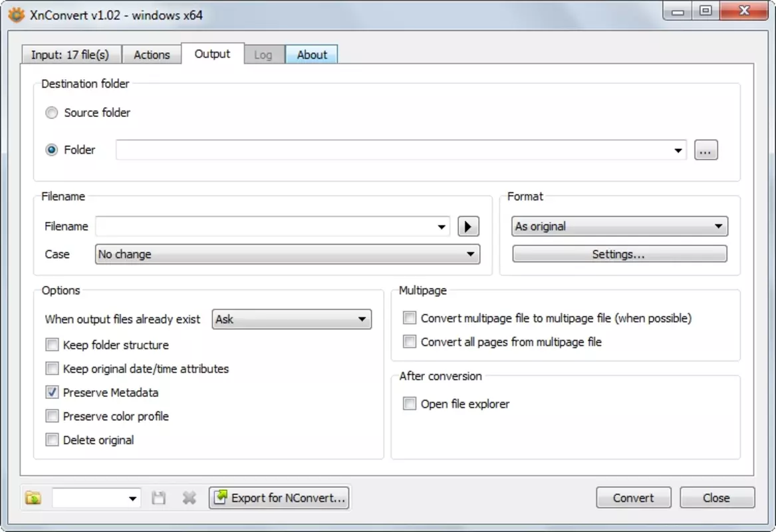This screenshot has height=532, width=776.
Task: Click the save script floppy icon
Action: coord(158,498)
